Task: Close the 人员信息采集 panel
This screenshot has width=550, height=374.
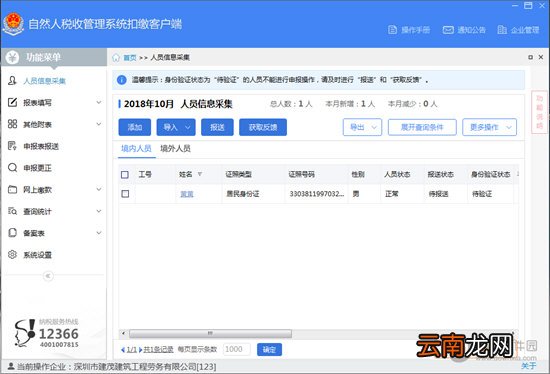Action: pyautogui.click(x=541, y=57)
